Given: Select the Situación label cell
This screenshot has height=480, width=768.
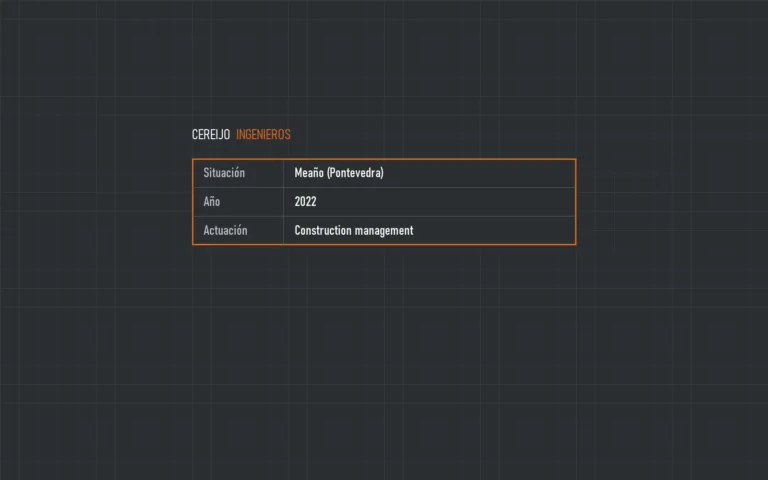Looking at the screenshot, I should pos(238,173).
